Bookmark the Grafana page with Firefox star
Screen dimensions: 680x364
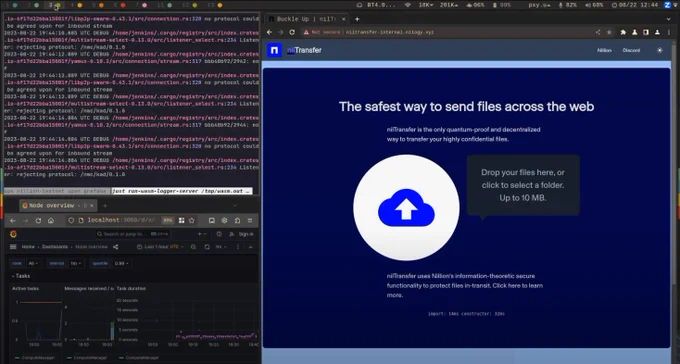click(x=192, y=220)
